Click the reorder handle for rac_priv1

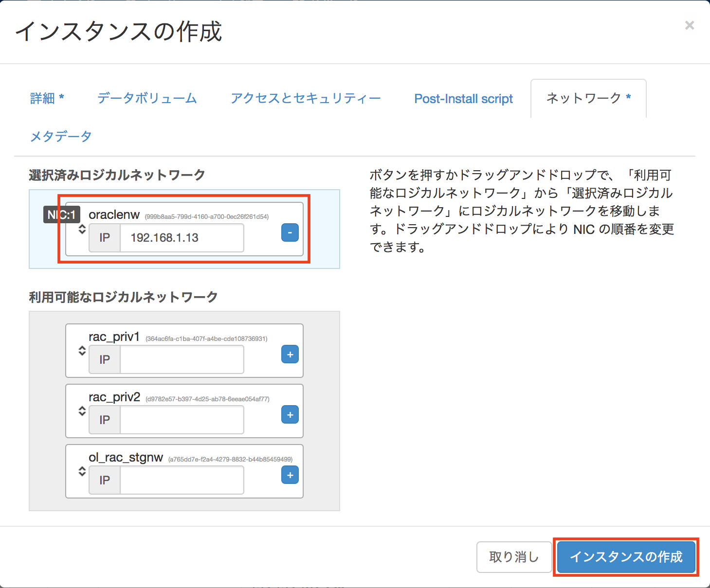[x=82, y=351]
